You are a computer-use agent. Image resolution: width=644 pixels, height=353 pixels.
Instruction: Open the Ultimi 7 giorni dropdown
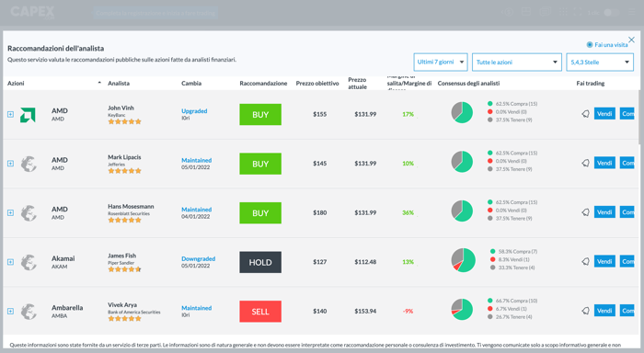point(441,62)
